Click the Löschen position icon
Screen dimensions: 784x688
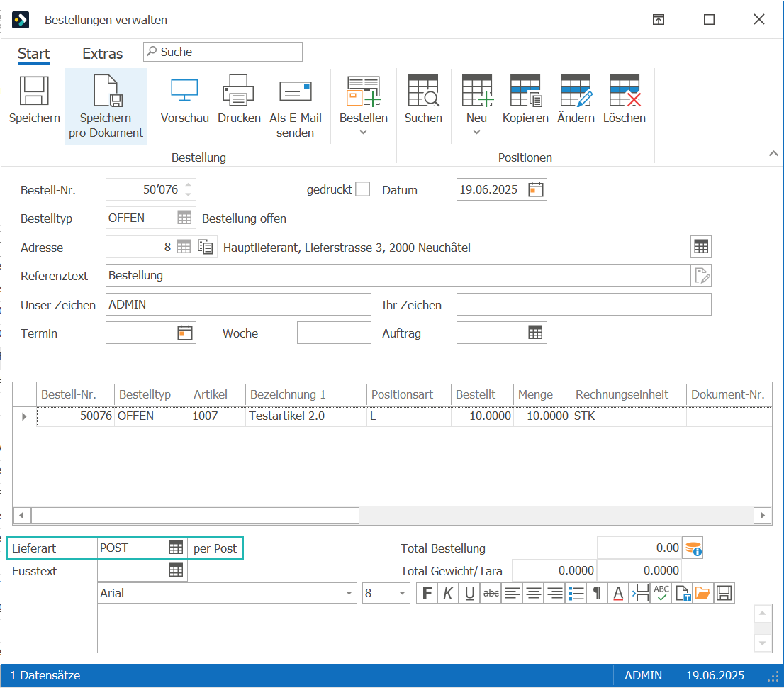pyautogui.click(x=625, y=91)
